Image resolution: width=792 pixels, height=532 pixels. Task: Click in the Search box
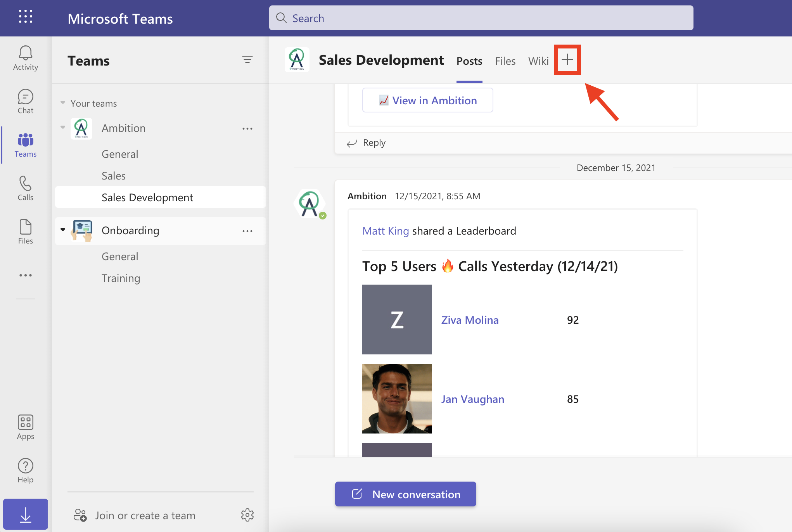481,18
